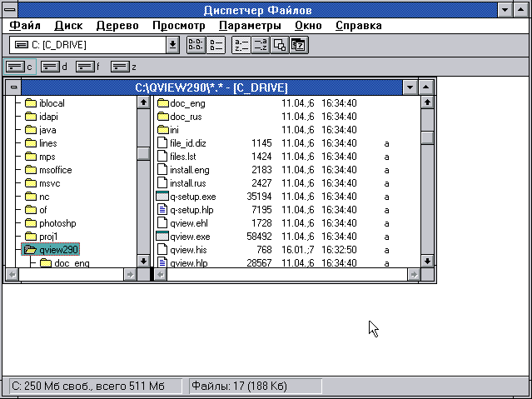Select the msoffice folder in tree

tap(55, 170)
